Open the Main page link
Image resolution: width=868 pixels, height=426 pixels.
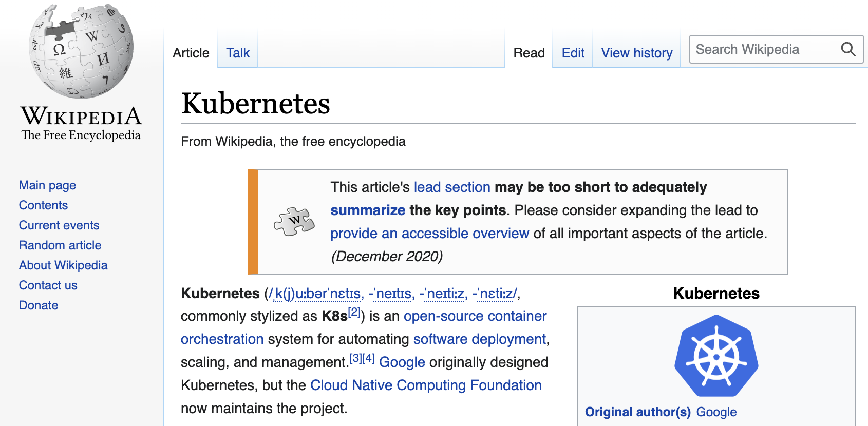click(47, 185)
